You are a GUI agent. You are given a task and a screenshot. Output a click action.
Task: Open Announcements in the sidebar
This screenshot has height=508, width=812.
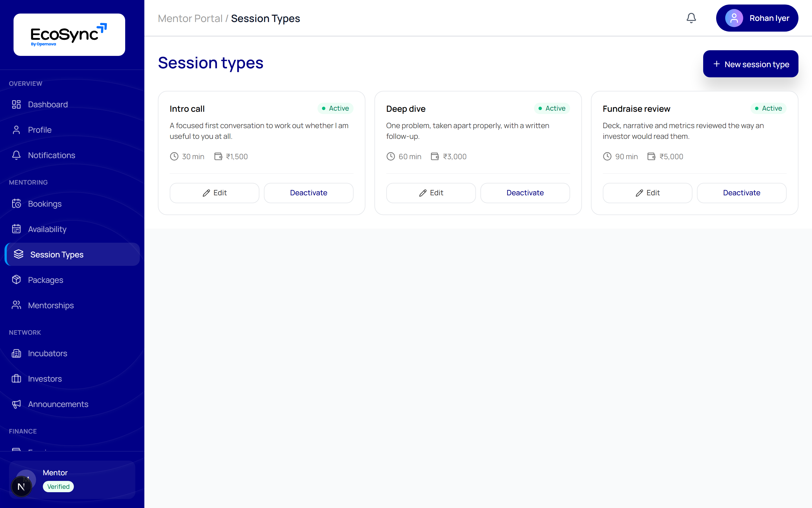click(72, 404)
